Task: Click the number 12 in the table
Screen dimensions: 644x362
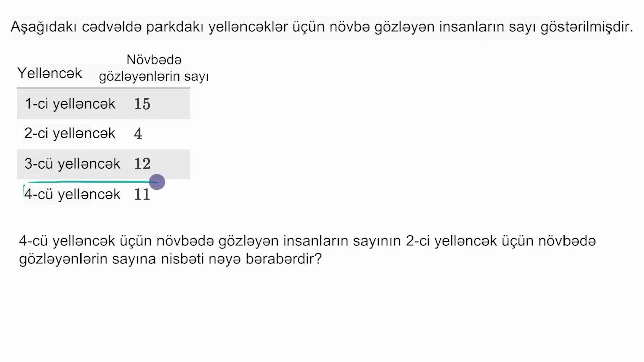Action: click(142, 164)
